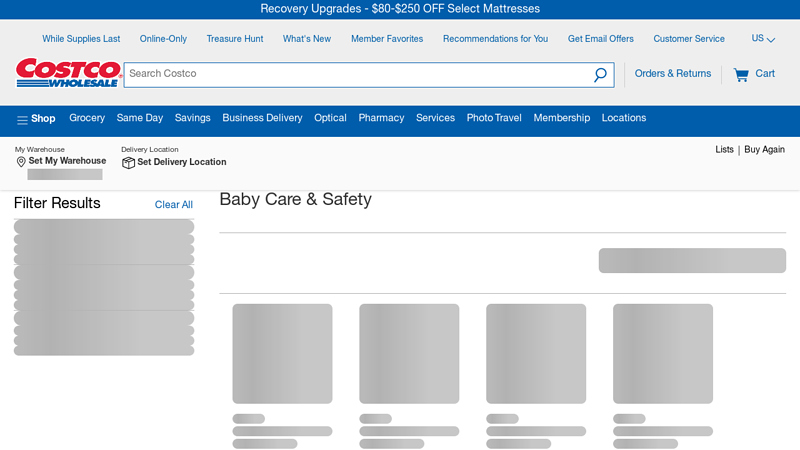Click the Baby Care & Safety heading
This screenshot has width=800, height=450.
(295, 199)
